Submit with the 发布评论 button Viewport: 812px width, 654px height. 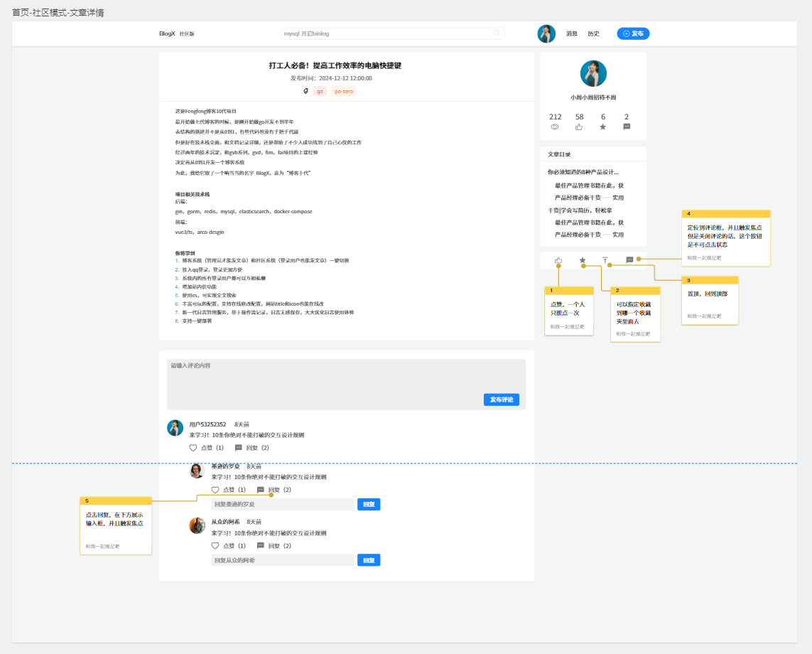click(x=501, y=400)
